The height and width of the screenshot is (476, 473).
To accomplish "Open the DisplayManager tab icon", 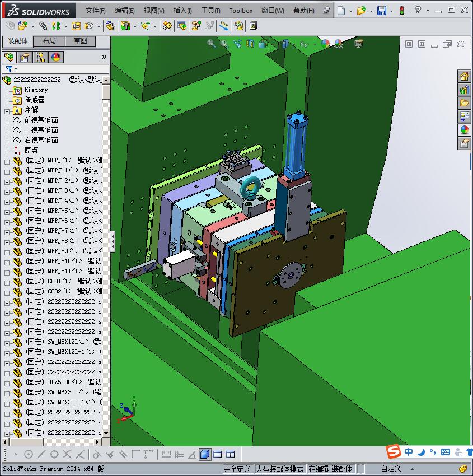I will pos(56,57).
